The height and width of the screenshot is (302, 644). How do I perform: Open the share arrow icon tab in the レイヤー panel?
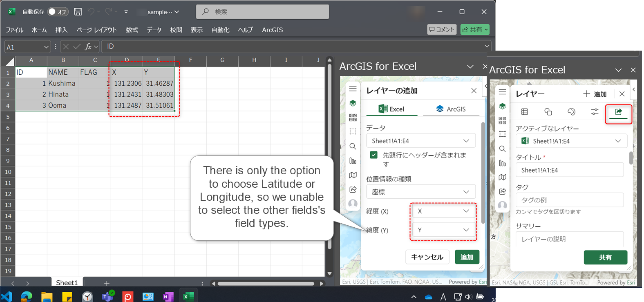pyautogui.click(x=618, y=112)
